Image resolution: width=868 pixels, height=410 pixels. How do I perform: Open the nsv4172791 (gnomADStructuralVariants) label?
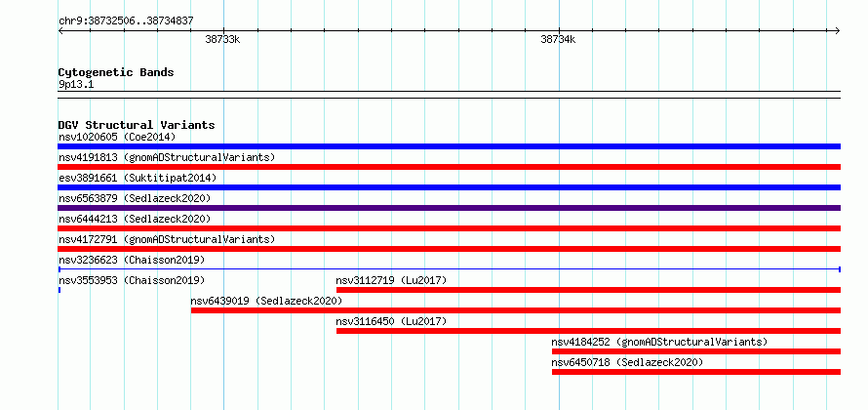(x=167, y=239)
